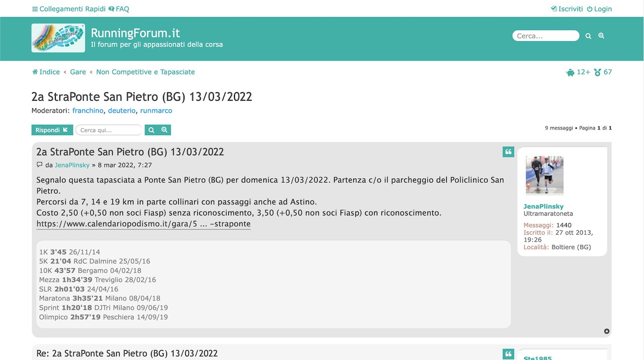Image resolution: width=644 pixels, height=360 pixels.
Task: Open Non Competitive e Tapasciate breadcrumb
Action: click(145, 72)
